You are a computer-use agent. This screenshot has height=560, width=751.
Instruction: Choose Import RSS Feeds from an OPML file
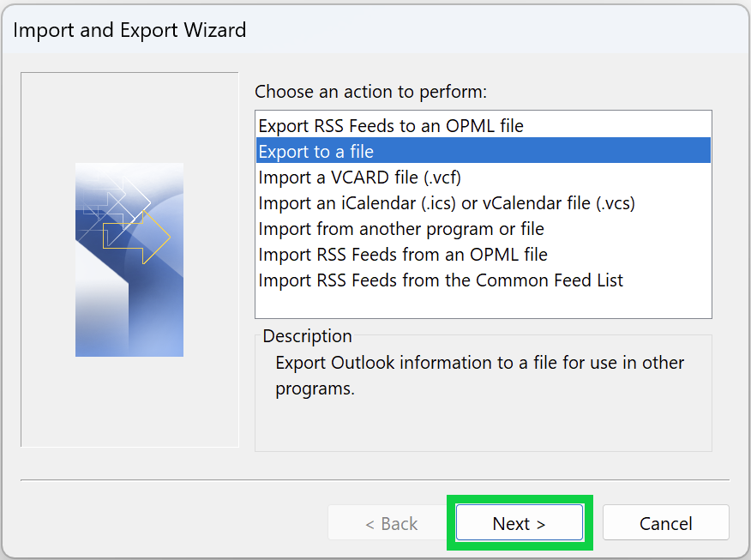pyautogui.click(x=403, y=255)
